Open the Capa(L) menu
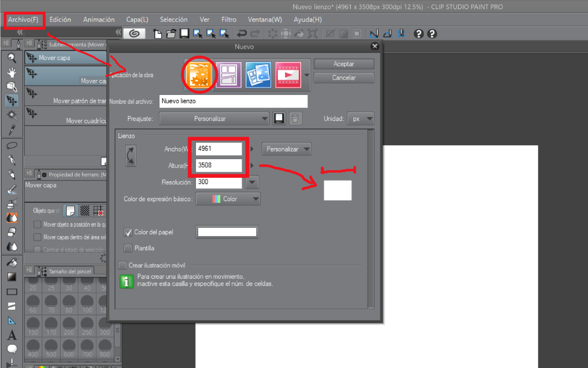Viewport: 588px width, 368px height. tap(137, 20)
